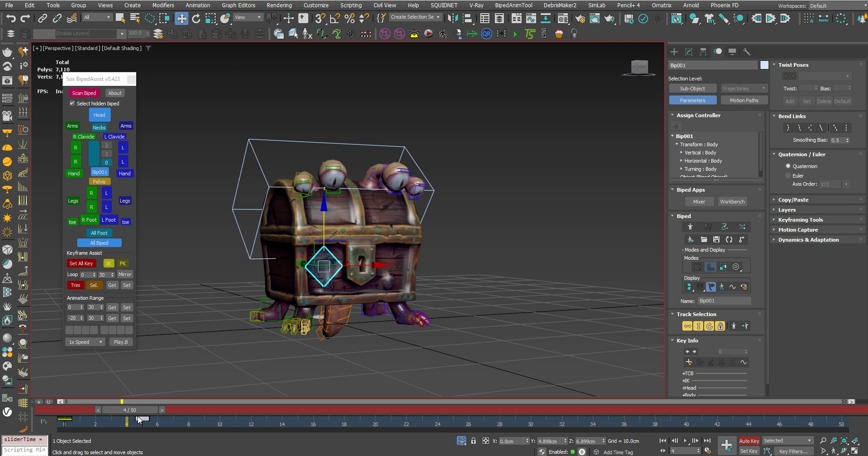This screenshot has width=868, height=456.
Task: Select the Euler radio button
Action: [x=788, y=176]
